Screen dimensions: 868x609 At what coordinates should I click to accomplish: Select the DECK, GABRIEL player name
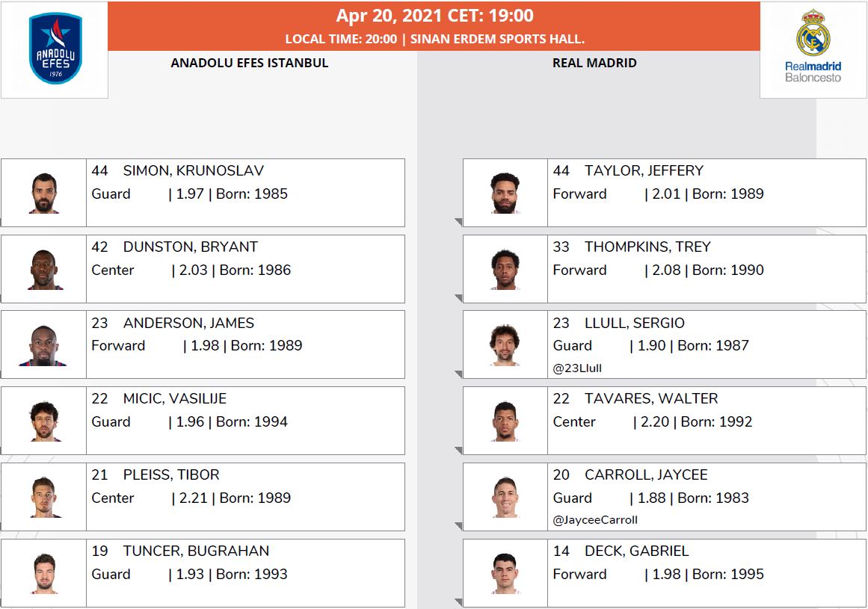(x=636, y=551)
